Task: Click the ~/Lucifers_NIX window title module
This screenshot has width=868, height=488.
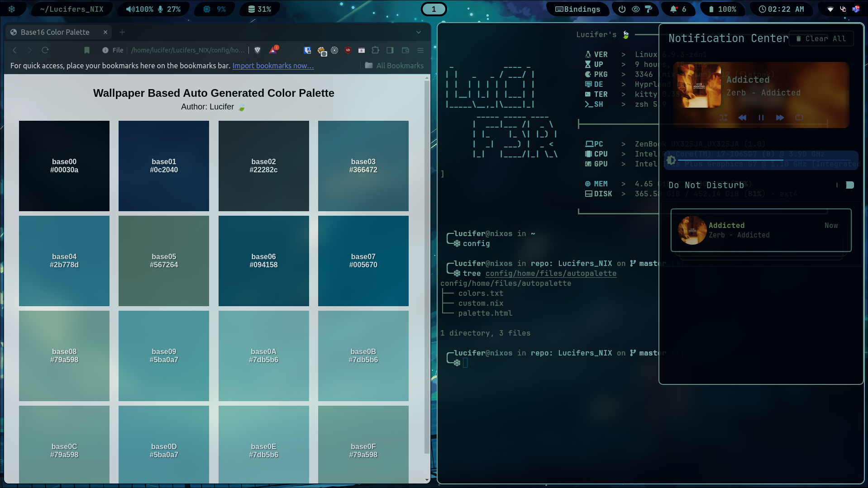Action: click(x=72, y=9)
